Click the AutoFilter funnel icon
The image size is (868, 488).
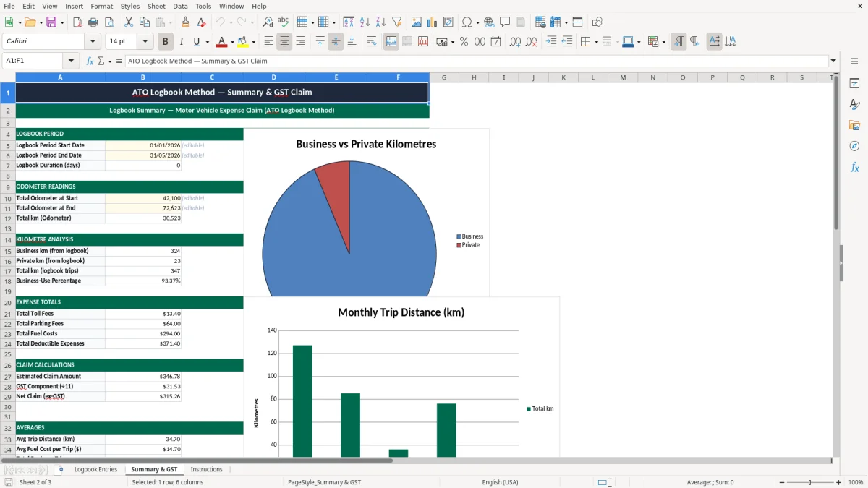click(x=396, y=22)
